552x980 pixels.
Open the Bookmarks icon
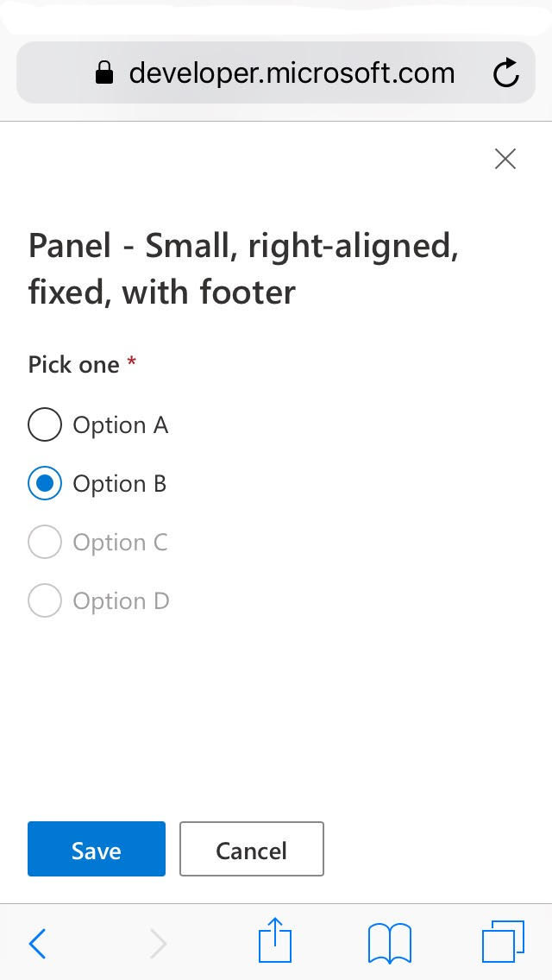[x=389, y=943]
